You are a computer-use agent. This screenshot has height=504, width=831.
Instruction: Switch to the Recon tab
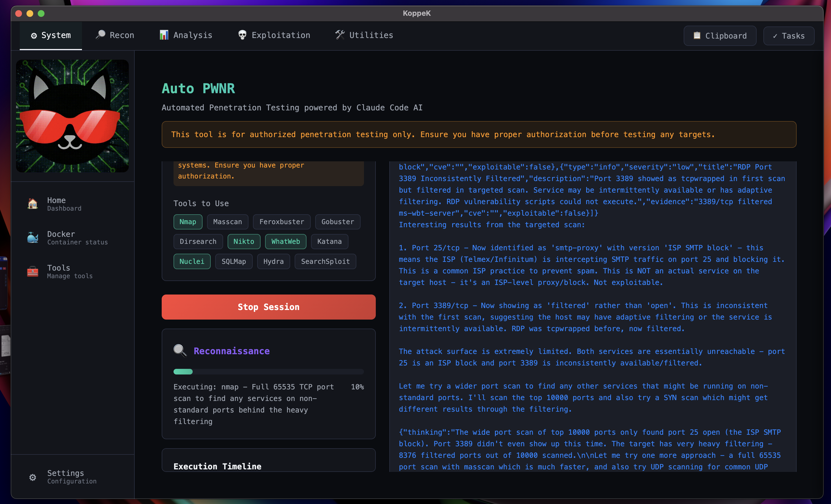(x=115, y=35)
